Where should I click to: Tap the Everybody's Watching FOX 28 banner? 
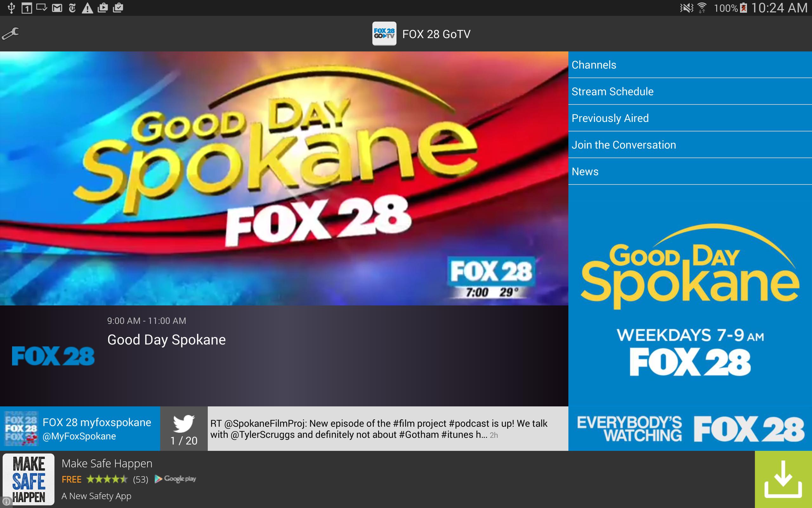click(690, 429)
